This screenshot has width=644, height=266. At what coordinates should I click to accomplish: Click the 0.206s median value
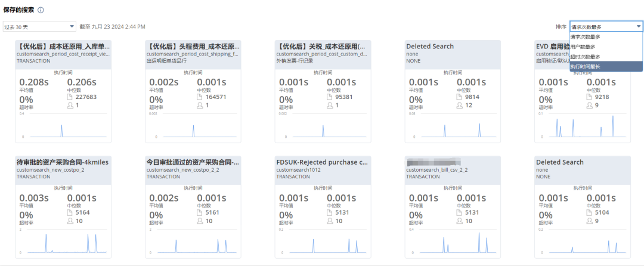pos(82,82)
